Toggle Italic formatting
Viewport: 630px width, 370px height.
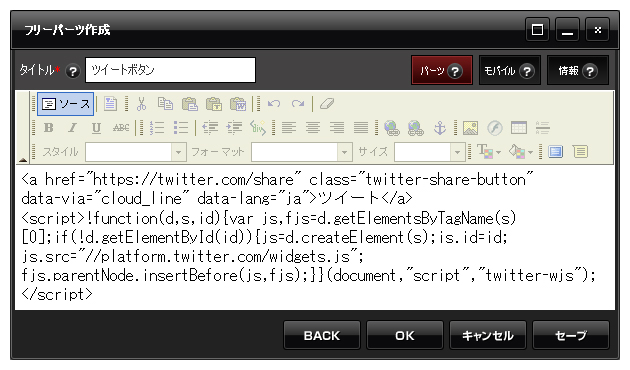tap(72, 128)
